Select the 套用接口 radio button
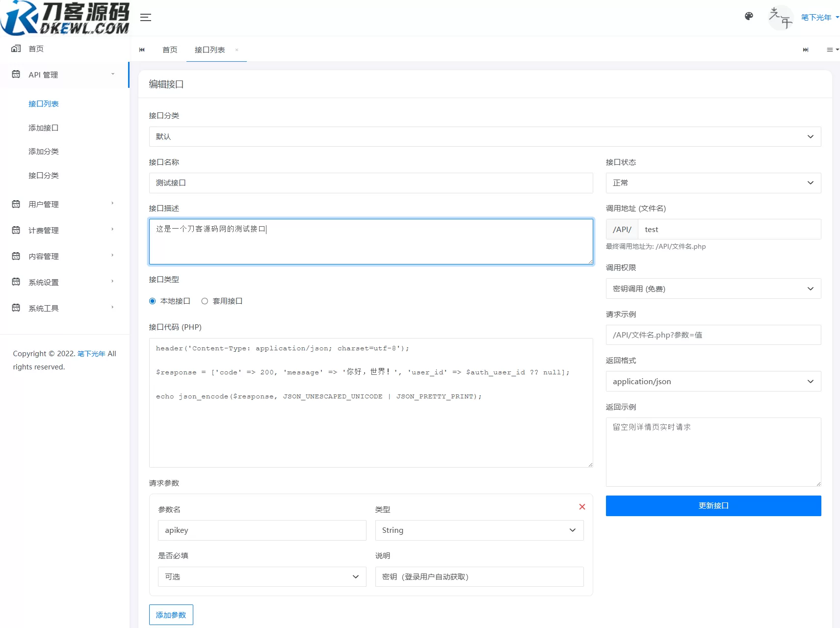This screenshot has height=628, width=840. click(x=205, y=301)
